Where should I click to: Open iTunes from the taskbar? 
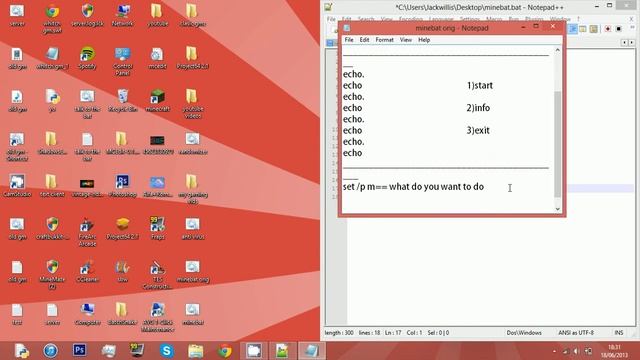(51, 351)
